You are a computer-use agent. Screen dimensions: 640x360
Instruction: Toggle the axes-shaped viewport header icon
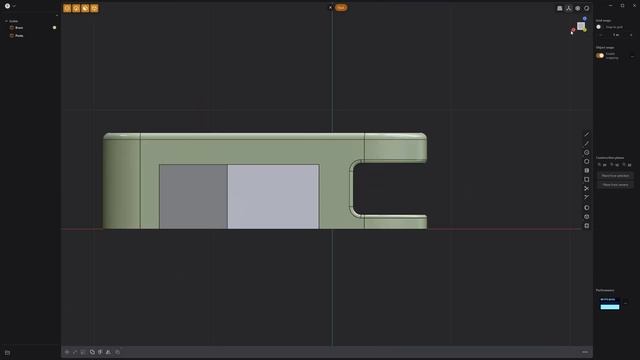click(569, 8)
